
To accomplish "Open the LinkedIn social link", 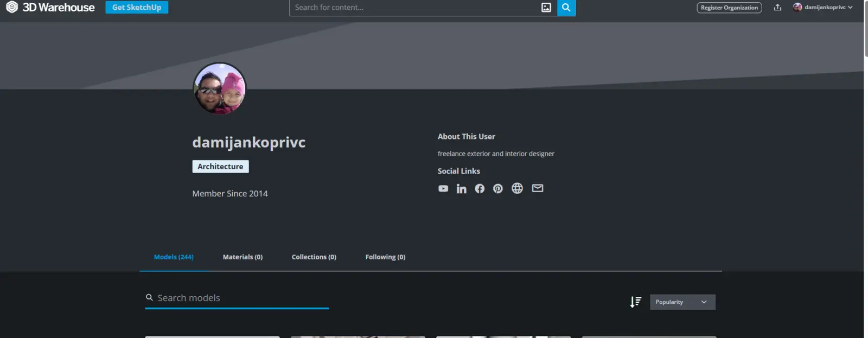I will 461,189.
